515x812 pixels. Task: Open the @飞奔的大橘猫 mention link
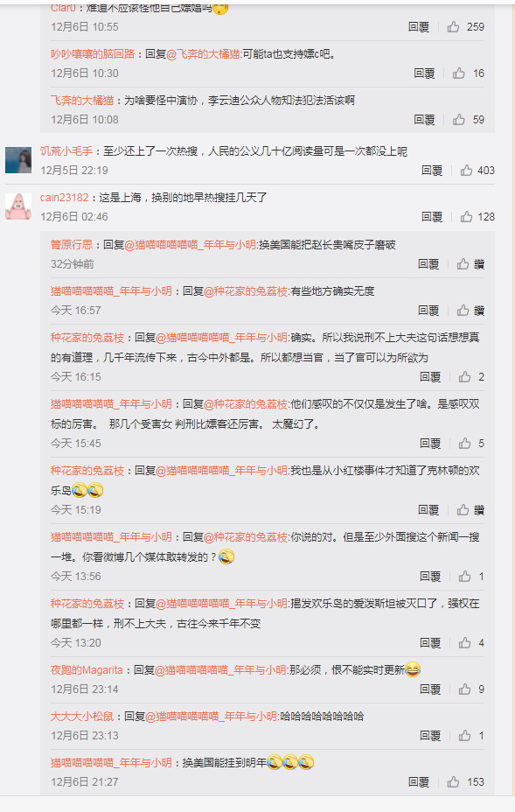[204, 54]
